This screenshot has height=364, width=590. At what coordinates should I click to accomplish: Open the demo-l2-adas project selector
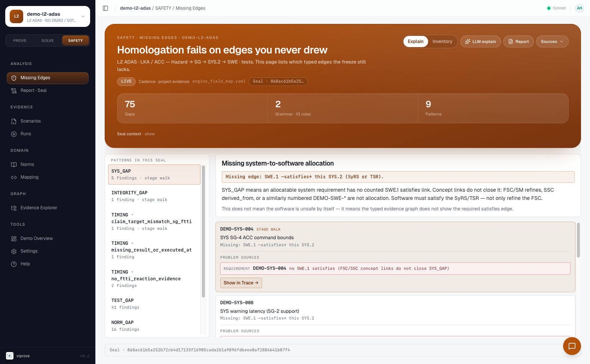47,16
